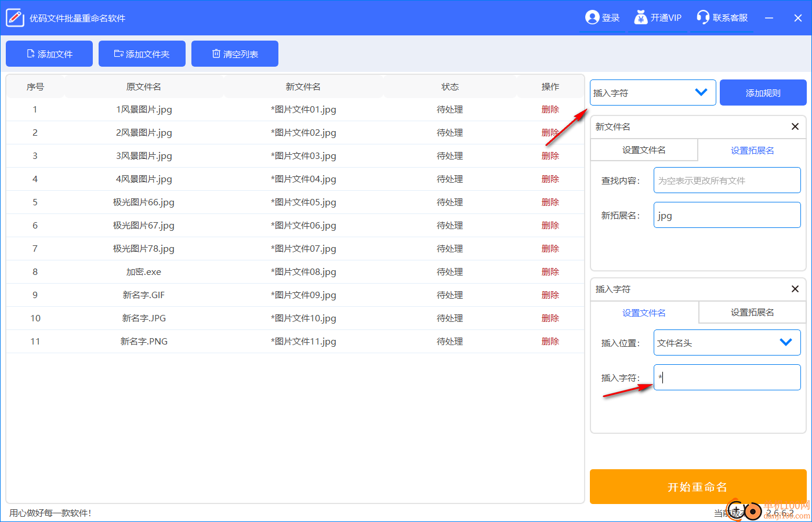Screen dimensions: 812x522
Task: Switch to 设置拓展名 tab in 插入字符 panel
Action: pos(752,313)
